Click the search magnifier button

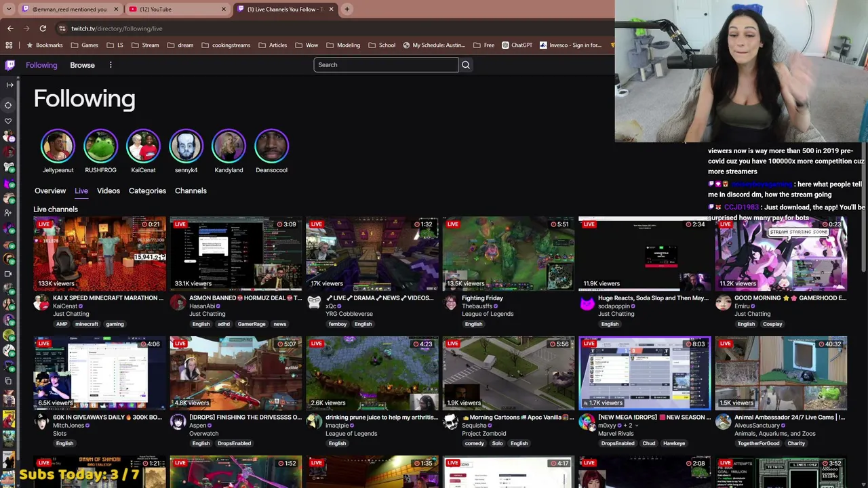[x=466, y=65]
